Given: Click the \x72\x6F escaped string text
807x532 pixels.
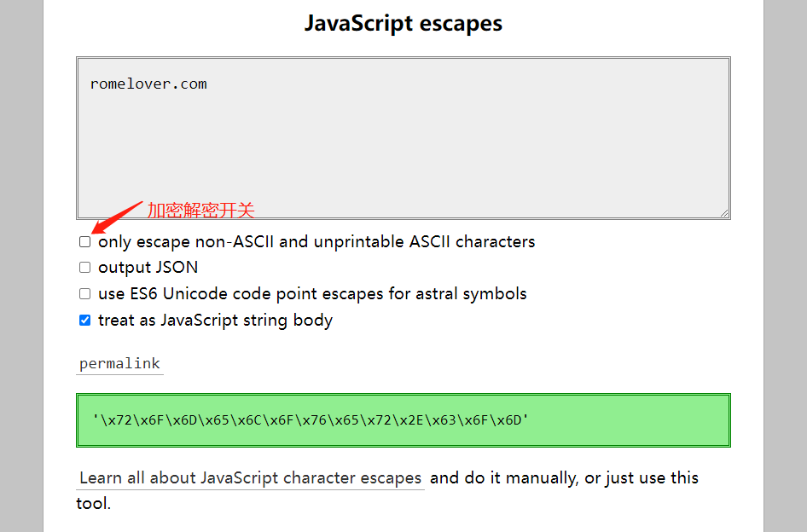Looking at the screenshot, I should [311, 419].
